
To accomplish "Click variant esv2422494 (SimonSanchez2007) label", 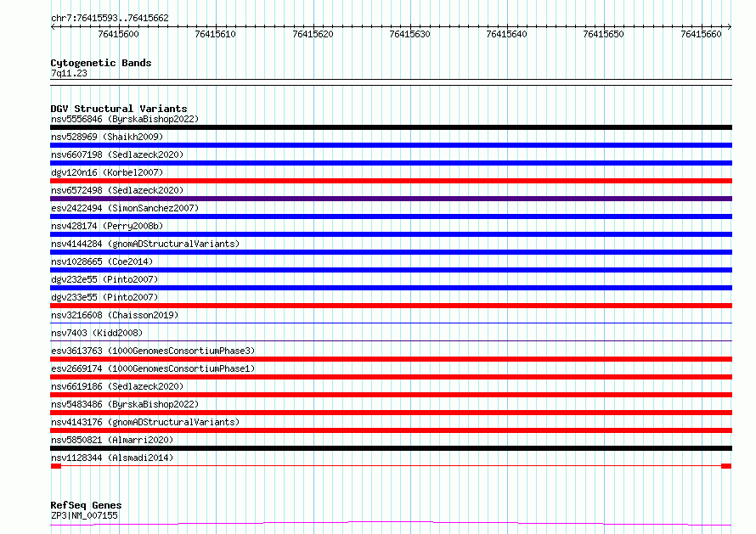I will click(125, 208).
